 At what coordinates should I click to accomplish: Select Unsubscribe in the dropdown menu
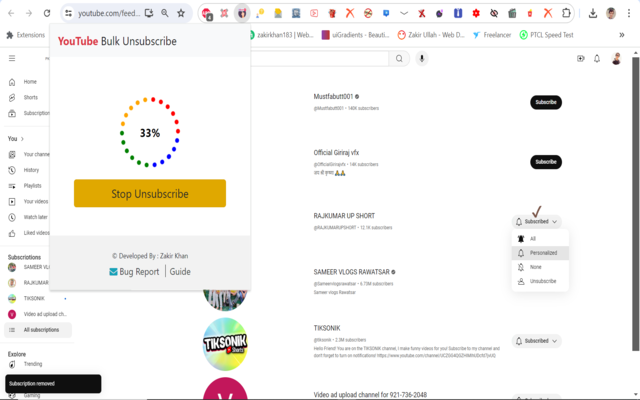[540, 281]
